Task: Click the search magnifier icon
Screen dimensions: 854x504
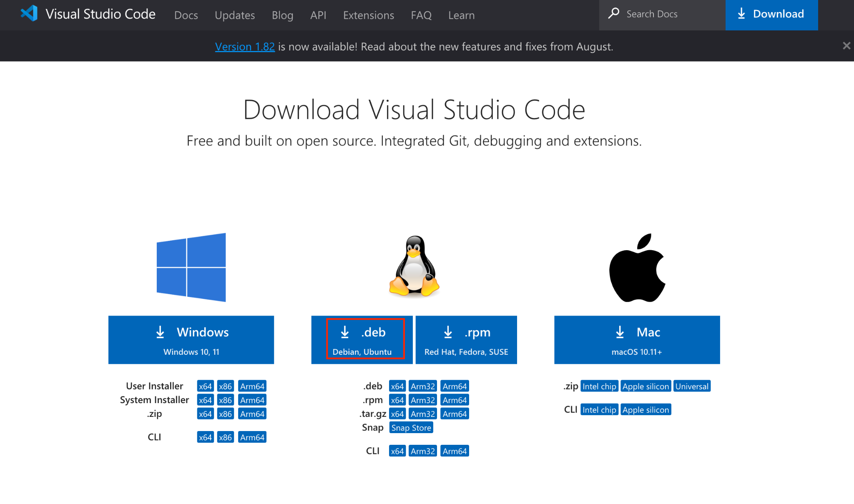Action: click(x=613, y=14)
